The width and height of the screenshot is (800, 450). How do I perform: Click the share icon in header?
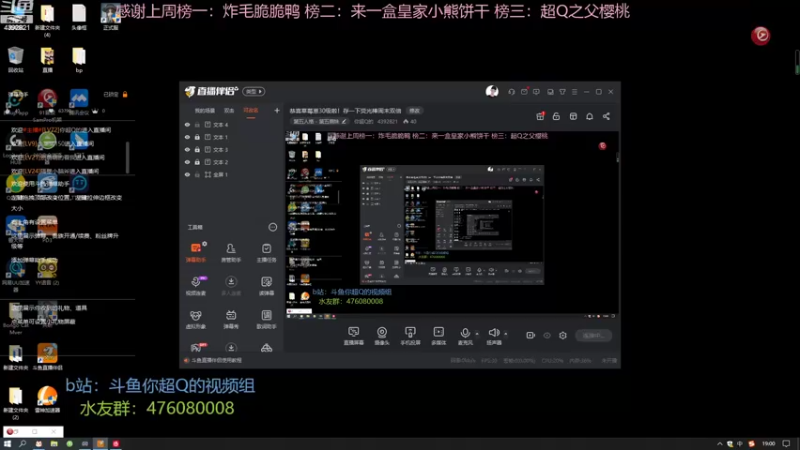point(606,116)
